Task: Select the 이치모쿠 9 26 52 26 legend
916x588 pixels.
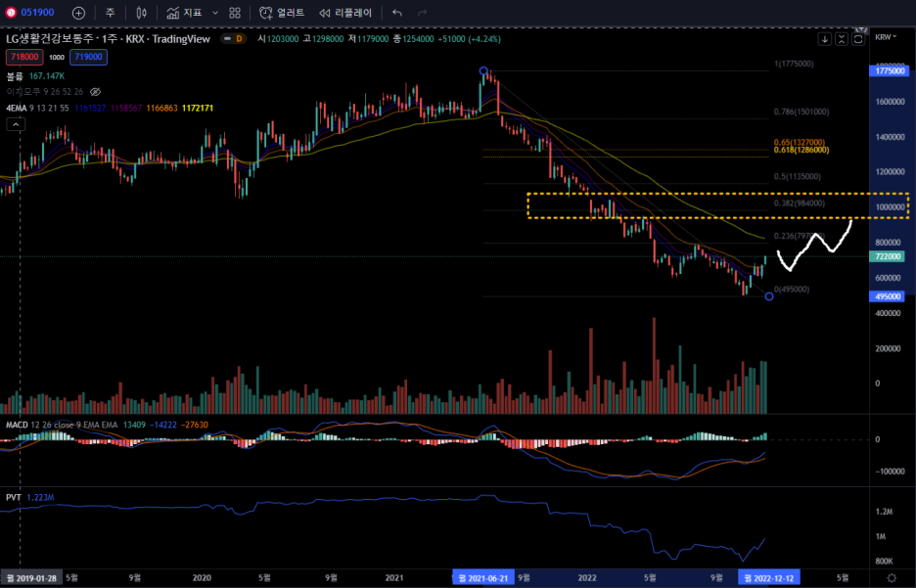Action: point(44,92)
